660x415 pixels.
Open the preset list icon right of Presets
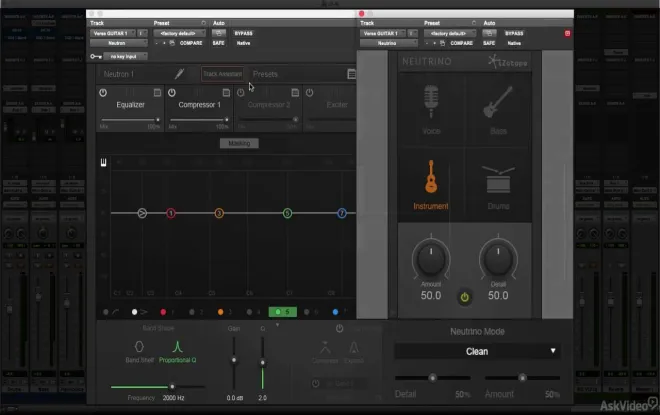tap(351, 74)
